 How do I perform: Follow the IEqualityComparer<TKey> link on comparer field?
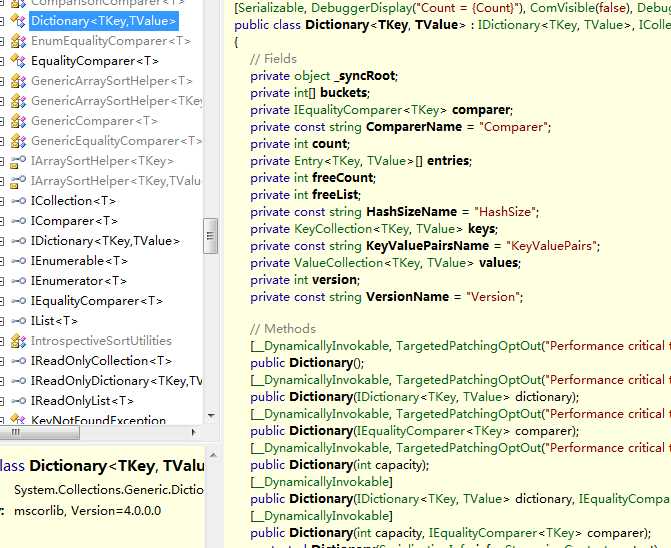370,110
